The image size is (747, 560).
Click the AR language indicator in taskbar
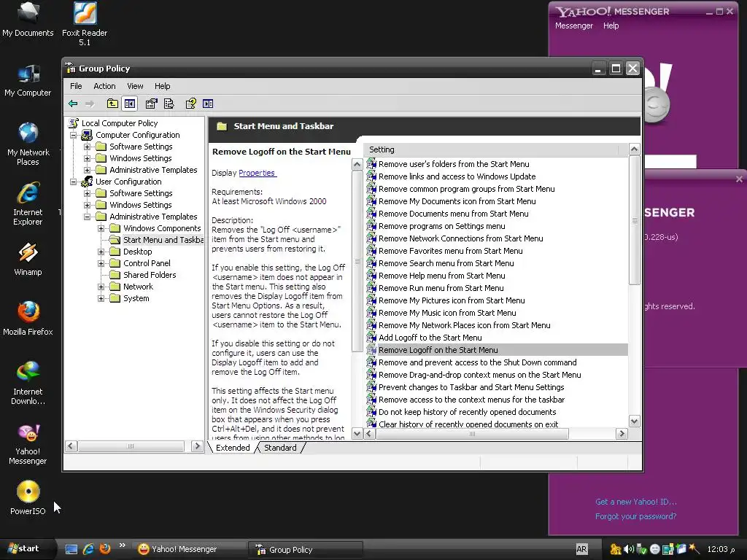(581, 549)
